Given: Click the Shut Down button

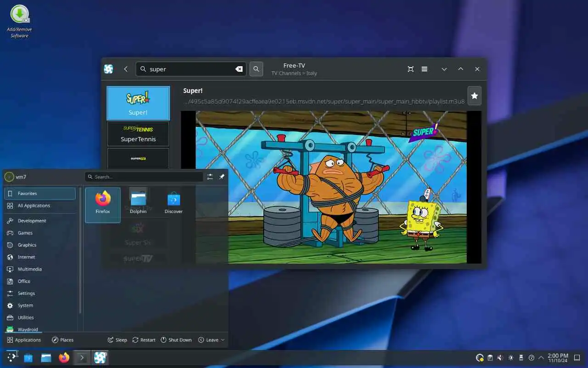Looking at the screenshot, I should (x=176, y=340).
